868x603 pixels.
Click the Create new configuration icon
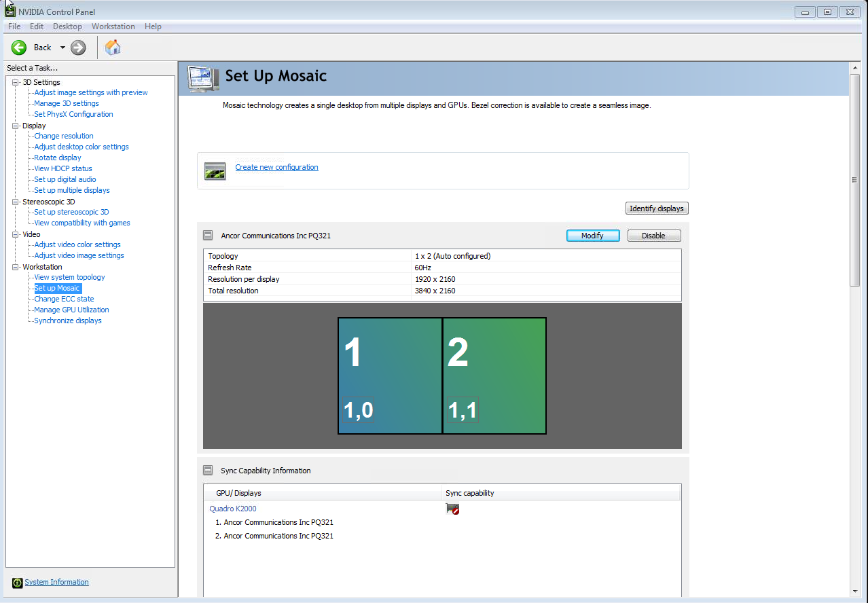[215, 171]
